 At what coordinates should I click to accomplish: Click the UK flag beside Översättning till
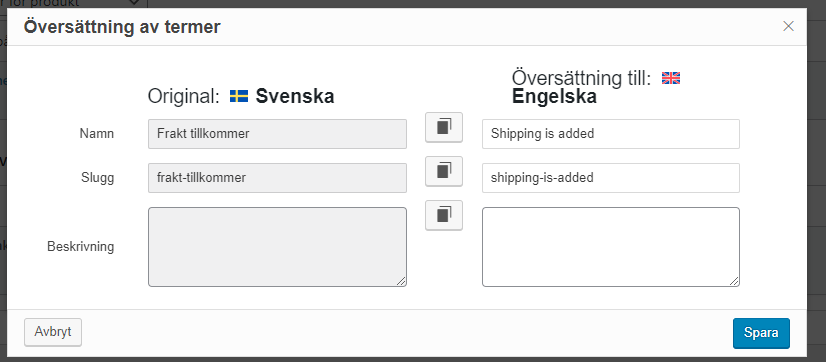tap(671, 78)
